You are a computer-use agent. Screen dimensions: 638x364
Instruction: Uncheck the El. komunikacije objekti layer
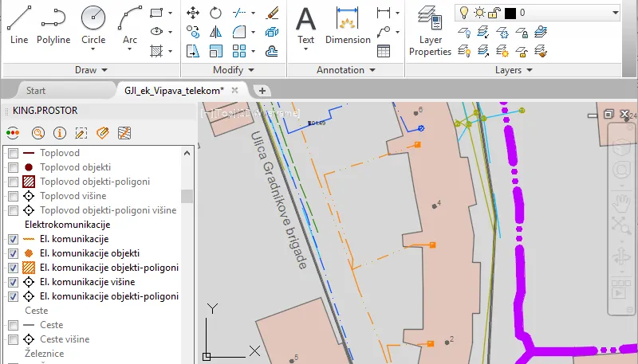(13, 253)
